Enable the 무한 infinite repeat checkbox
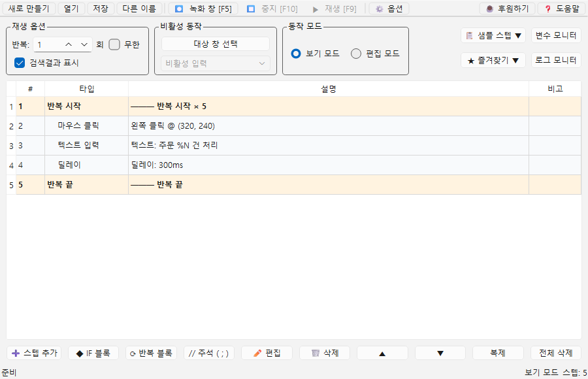This screenshot has height=379, width=588. [x=114, y=44]
